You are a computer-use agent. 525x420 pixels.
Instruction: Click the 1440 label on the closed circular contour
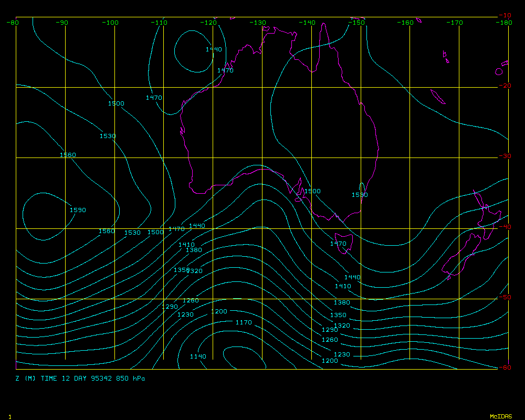(214, 49)
